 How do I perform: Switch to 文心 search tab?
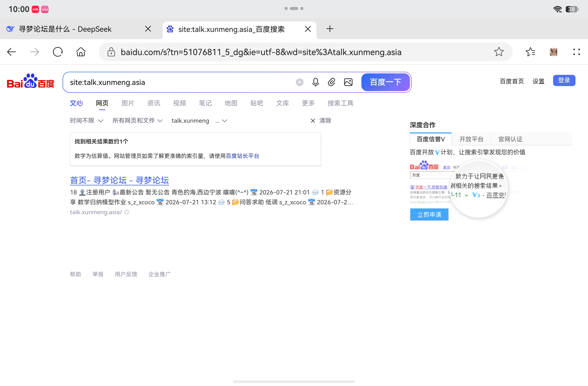[76, 103]
